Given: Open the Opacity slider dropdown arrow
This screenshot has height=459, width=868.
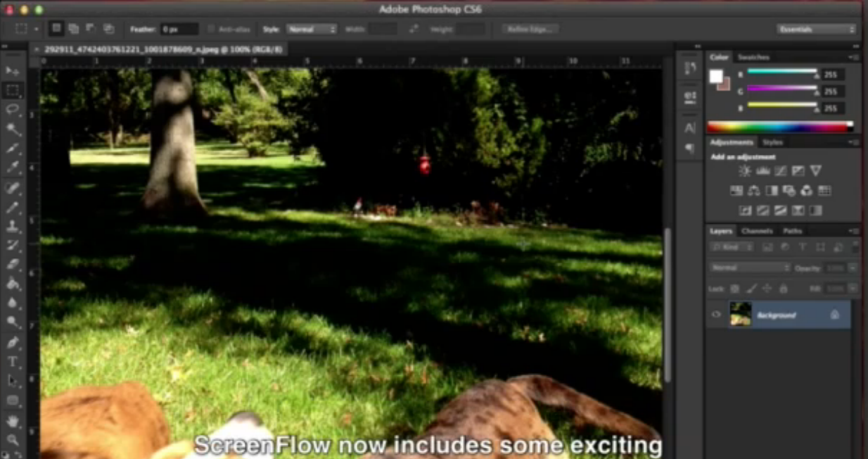Looking at the screenshot, I should pyautogui.click(x=853, y=268).
